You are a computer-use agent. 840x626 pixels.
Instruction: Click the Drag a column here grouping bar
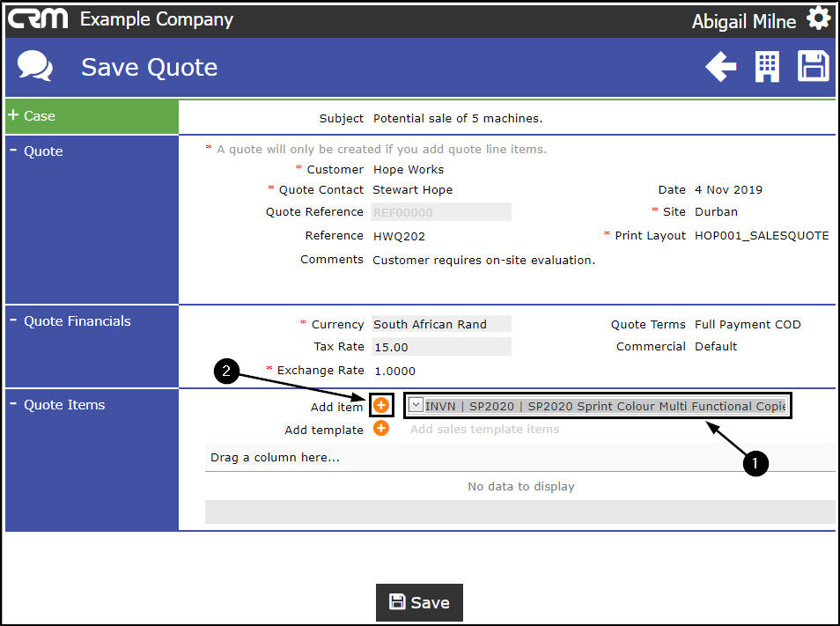[x=519, y=457]
